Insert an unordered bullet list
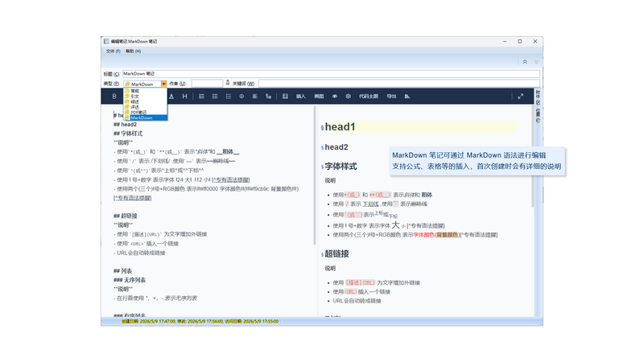This screenshot has height=362, width=644. point(215,97)
